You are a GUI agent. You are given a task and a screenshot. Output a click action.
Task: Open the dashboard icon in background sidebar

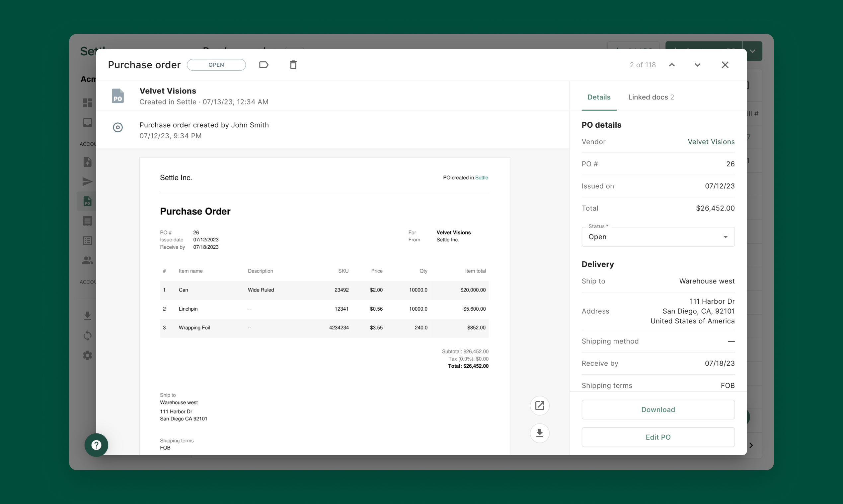[x=87, y=102]
